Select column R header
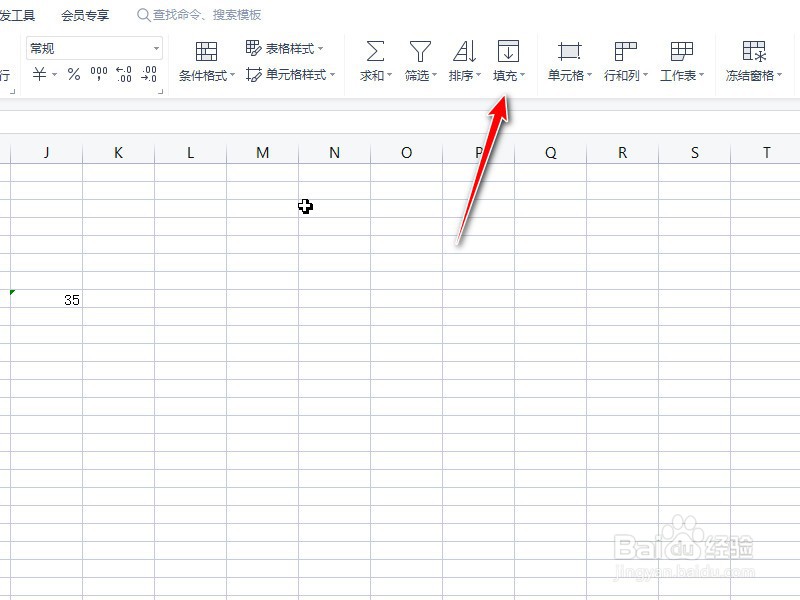 (x=622, y=153)
